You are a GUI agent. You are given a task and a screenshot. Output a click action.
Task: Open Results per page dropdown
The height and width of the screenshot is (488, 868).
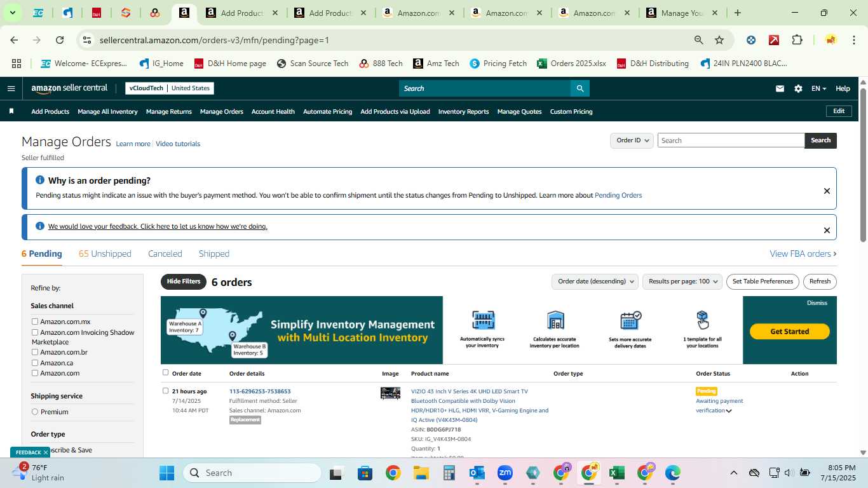click(682, 281)
